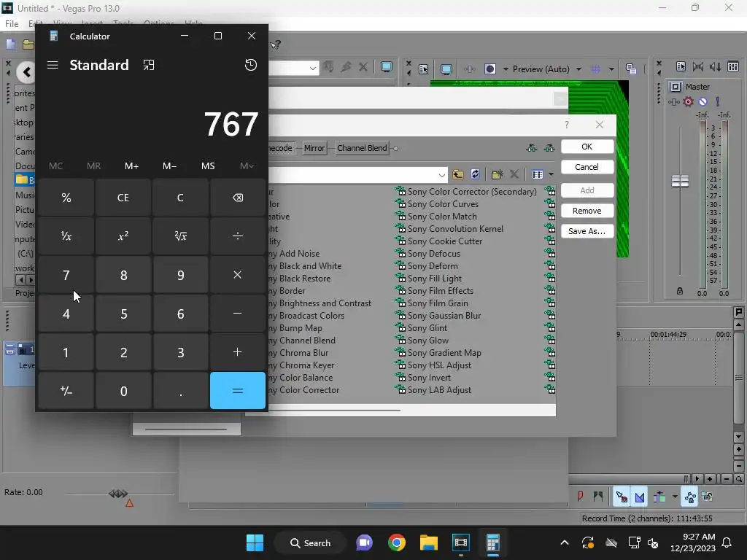
Task: Click the equals key in Calculator
Action: 237,391
